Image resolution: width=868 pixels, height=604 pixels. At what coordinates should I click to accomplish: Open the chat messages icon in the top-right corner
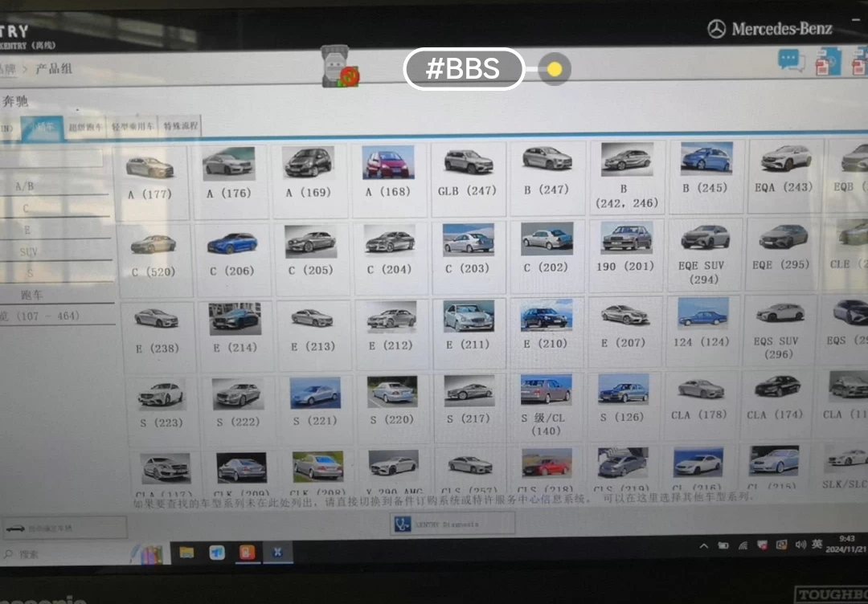(789, 59)
